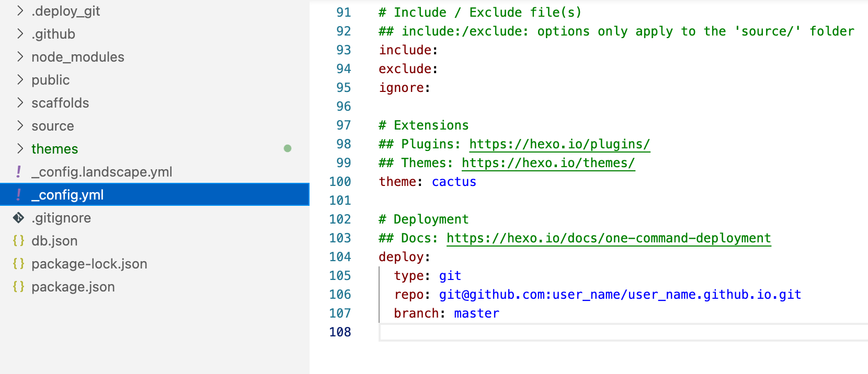The image size is (868, 374).
Task: Open the source folder
Action: pos(53,126)
